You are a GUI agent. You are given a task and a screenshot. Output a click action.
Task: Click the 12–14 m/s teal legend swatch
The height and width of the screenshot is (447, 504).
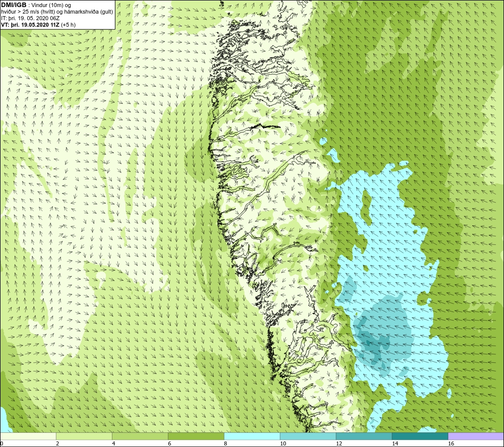tap(364, 436)
